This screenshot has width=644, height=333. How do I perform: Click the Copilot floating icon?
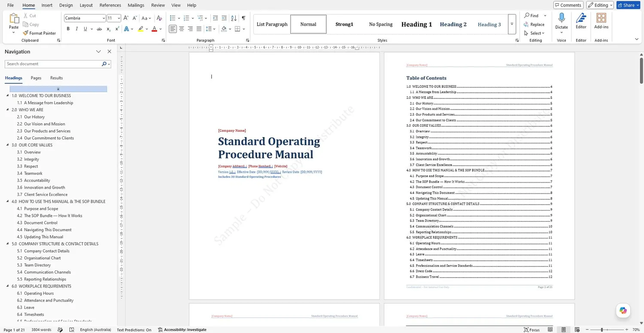(623, 310)
